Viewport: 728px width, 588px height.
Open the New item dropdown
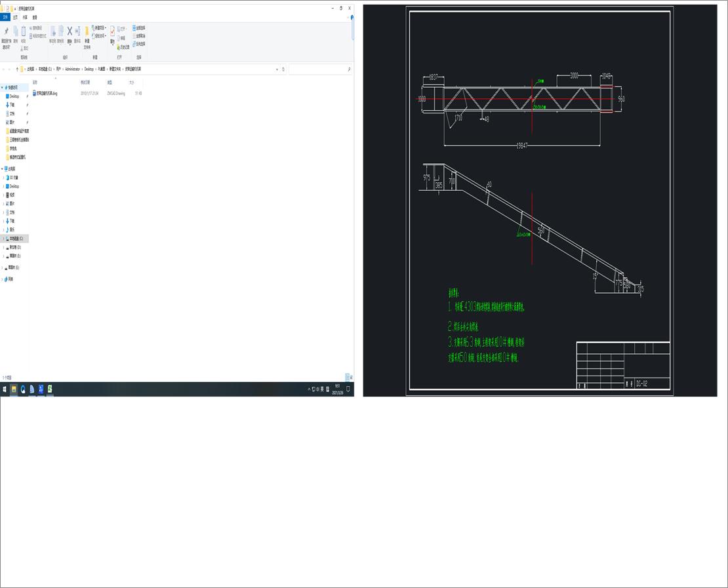point(99,28)
